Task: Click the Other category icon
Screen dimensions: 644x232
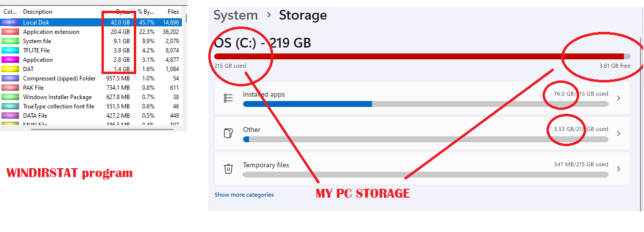Action: (x=228, y=133)
